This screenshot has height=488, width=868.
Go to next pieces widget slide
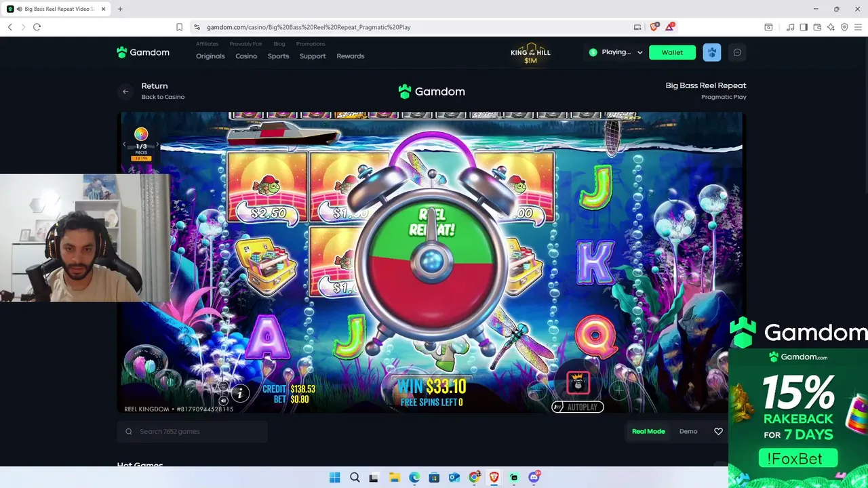[x=157, y=144]
